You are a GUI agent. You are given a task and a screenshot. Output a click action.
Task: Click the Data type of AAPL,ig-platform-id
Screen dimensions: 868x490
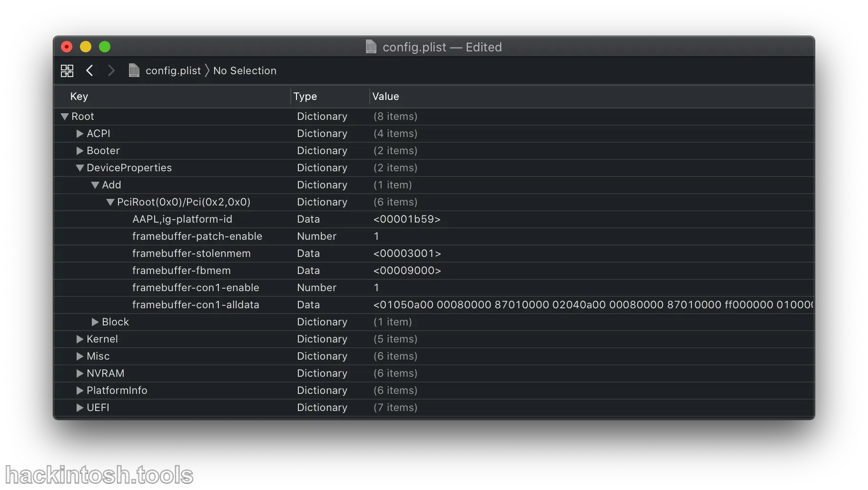point(308,219)
